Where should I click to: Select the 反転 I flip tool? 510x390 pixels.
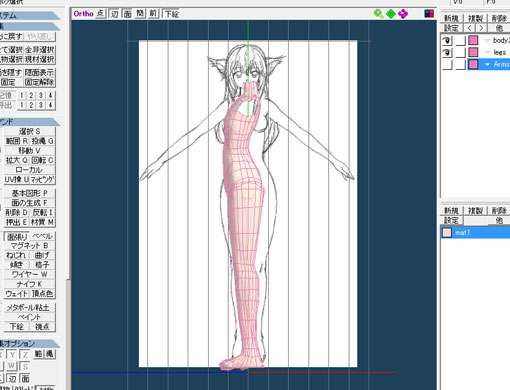43,212
